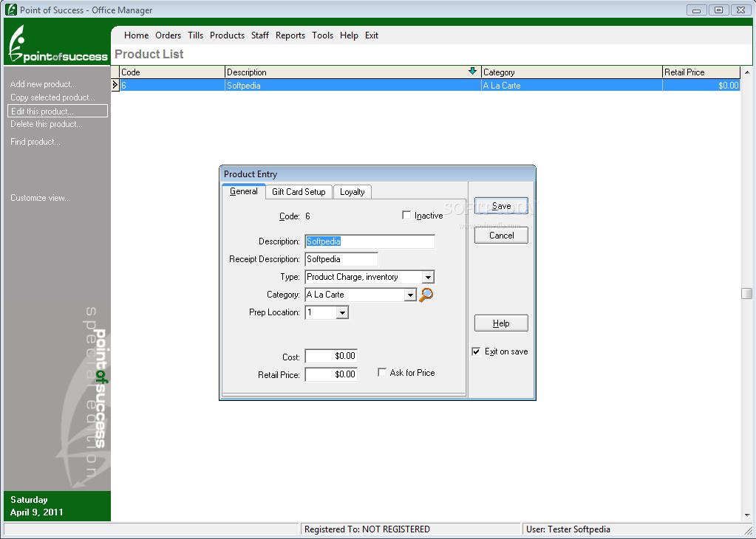Switch to the General tab
This screenshot has width=756, height=539.
243,191
